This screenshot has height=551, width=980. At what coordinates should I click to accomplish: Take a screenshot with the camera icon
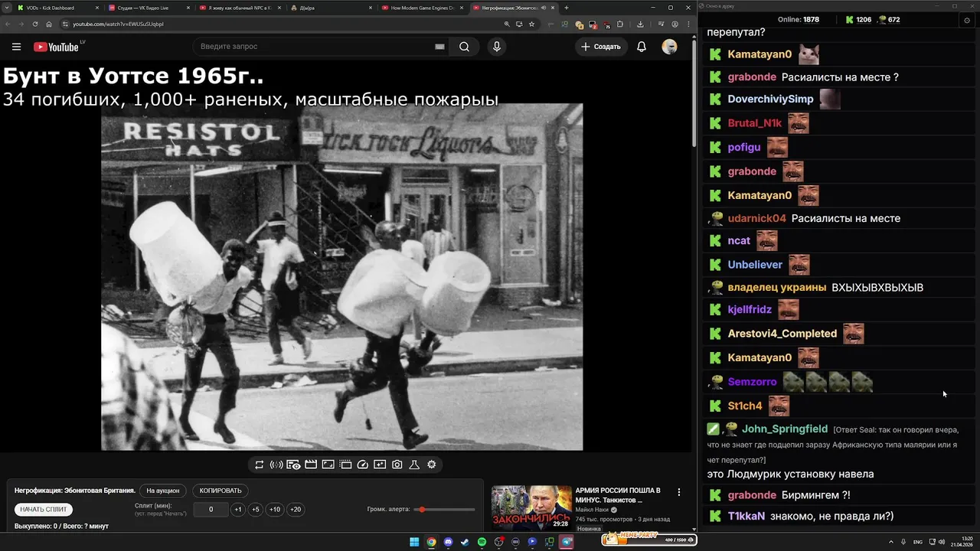pyautogui.click(x=397, y=465)
